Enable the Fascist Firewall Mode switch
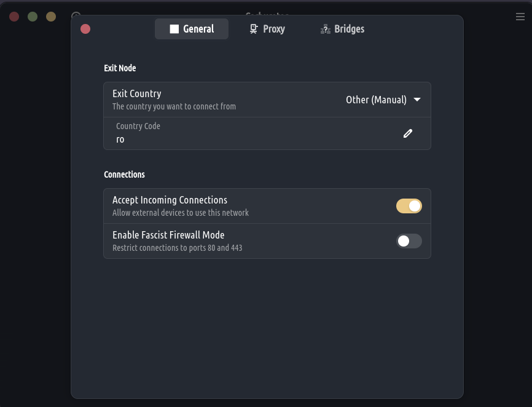 [409, 241]
